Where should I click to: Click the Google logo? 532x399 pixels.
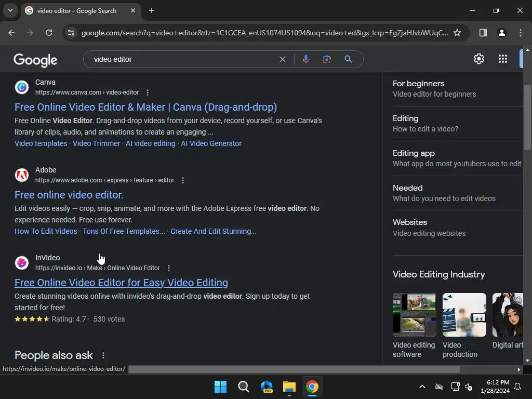[x=35, y=60]
